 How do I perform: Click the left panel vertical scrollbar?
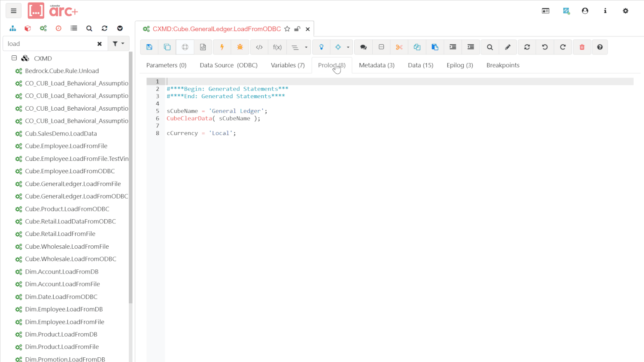coord(131,178)
